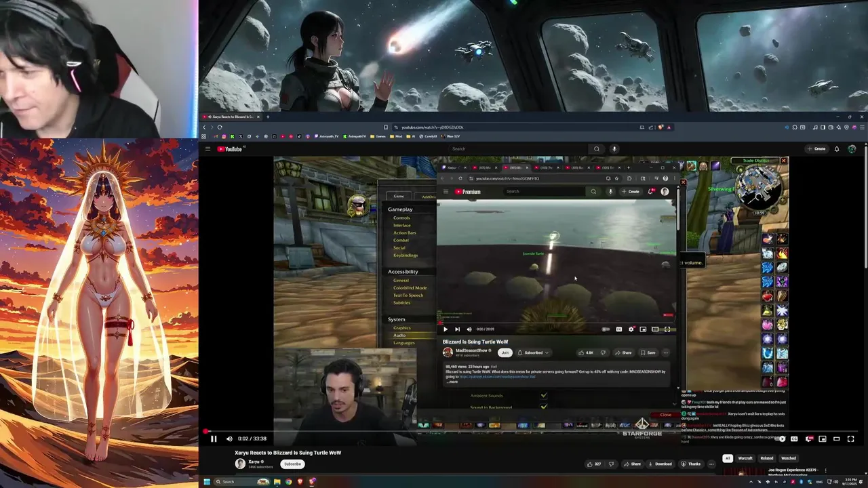Open Chrome from the taskbar
This screenshot has width=868, height=488.
click(x=289, y=482)
